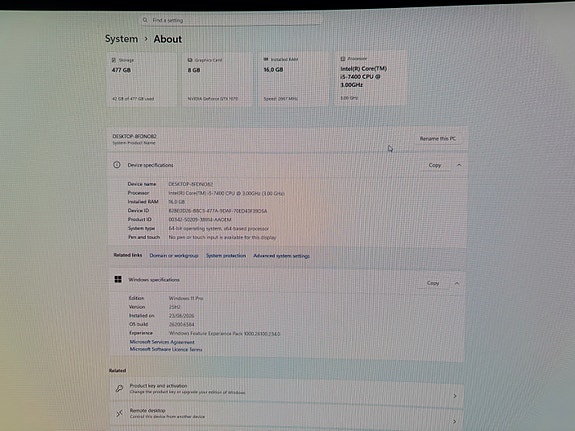The height and width of the screenshot is (431, 575).
Task: Click Rename this PC button
Action: [x=438, y=139]
